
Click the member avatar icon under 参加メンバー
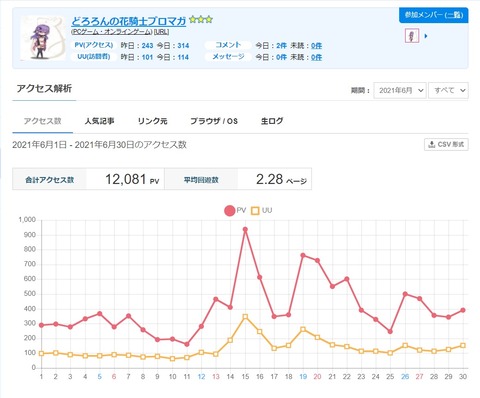tap(412, 36)
